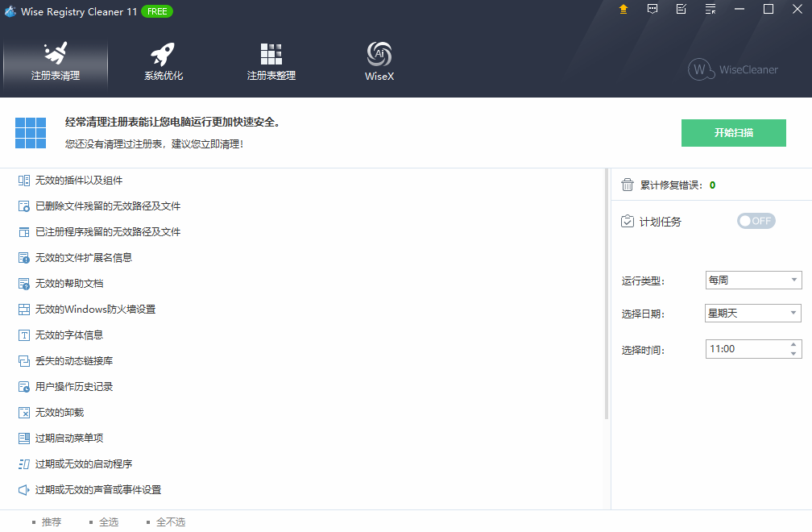Click the trash icon beside 累计修复错误

pyautogui.click(x=627, y=185)
